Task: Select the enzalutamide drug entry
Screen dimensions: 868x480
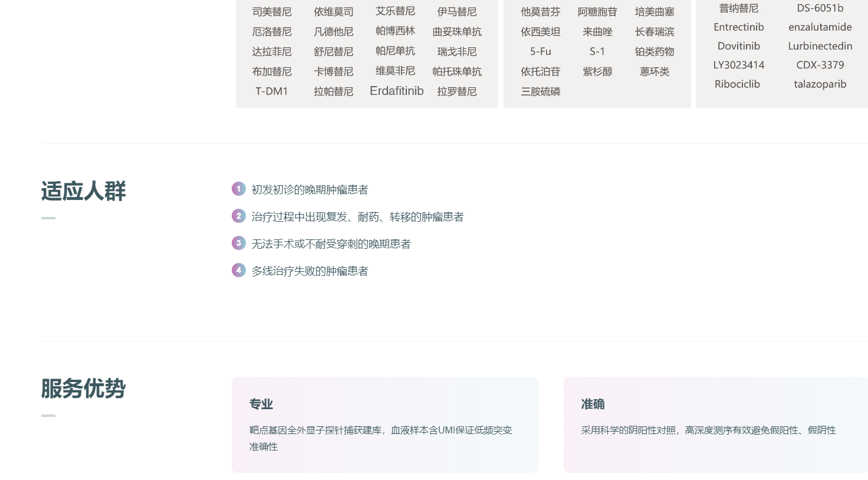Action: 820,27
